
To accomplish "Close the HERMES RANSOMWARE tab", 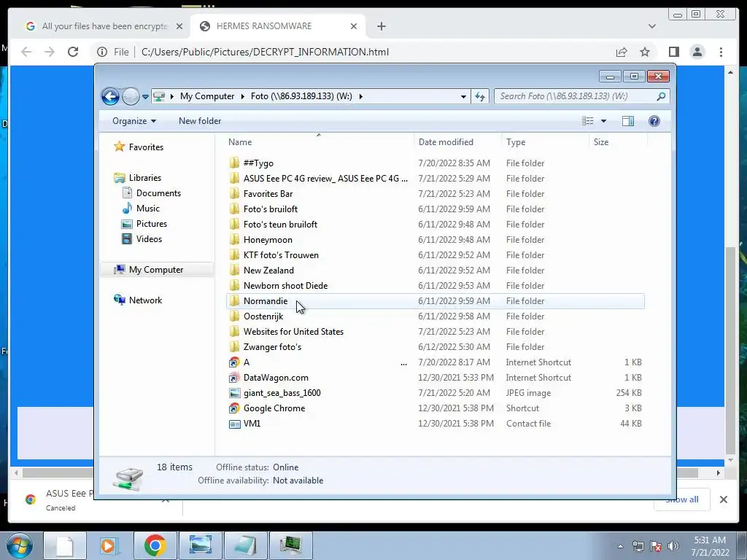I will point(354,26).
